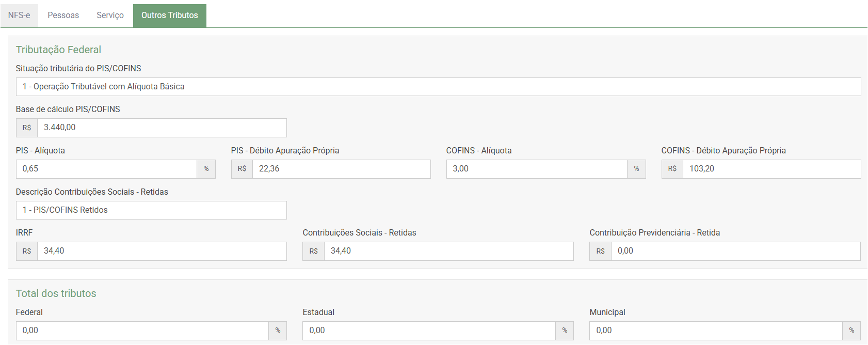Expand Descrição Contribuições Sociais Retidas dropdown
The height and width of the screenshot is (345, 868).
(151, 210)
